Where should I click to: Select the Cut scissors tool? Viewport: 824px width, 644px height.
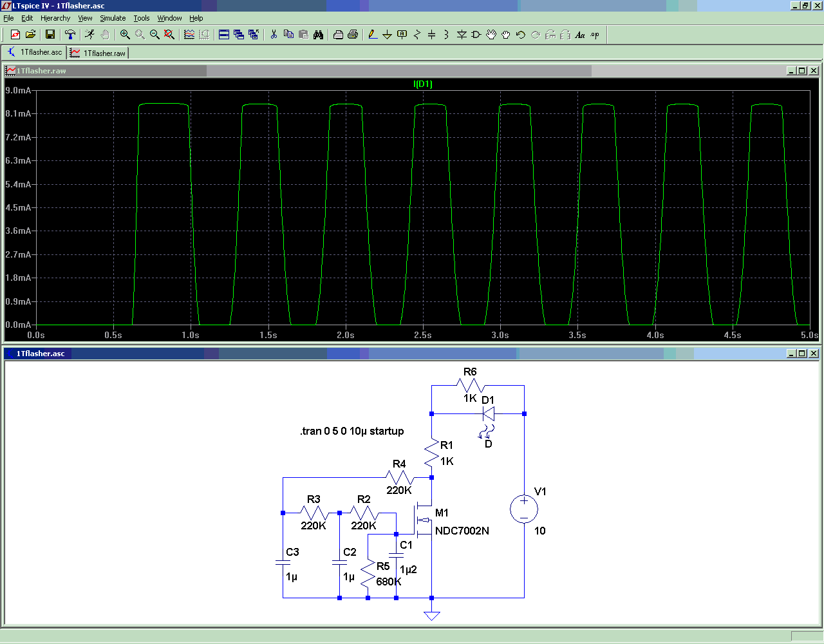pyautogui.click(x=274, y=35)
